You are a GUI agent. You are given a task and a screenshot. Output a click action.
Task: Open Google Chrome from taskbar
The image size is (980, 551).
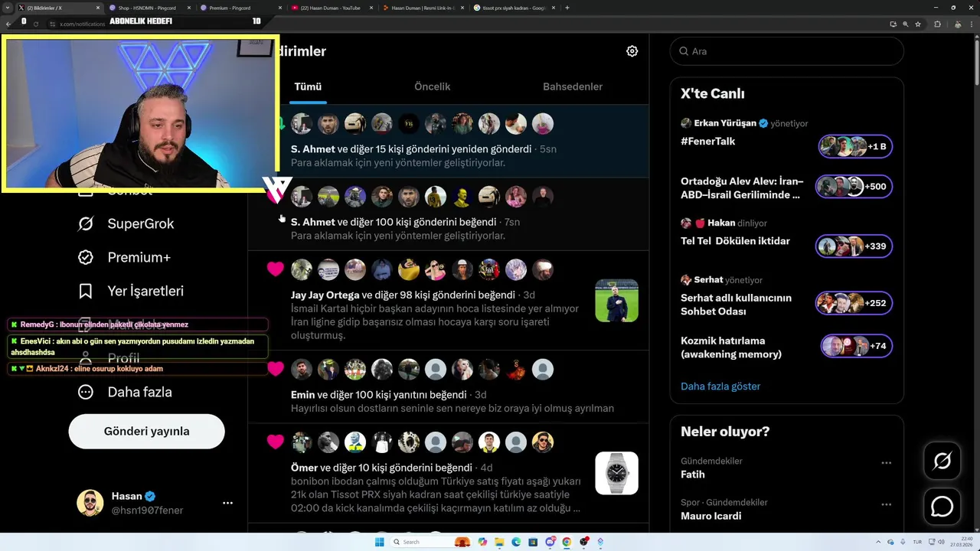point(567,542)
